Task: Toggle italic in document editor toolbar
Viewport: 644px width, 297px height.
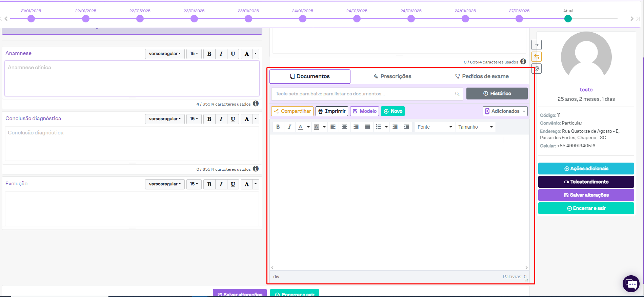Action: pos(289,127)
